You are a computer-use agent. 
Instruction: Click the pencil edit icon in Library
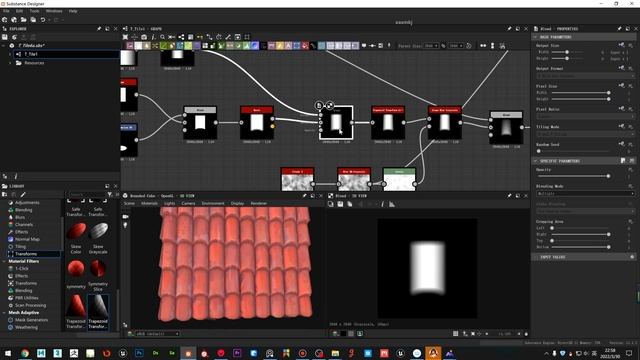point(23,194)
